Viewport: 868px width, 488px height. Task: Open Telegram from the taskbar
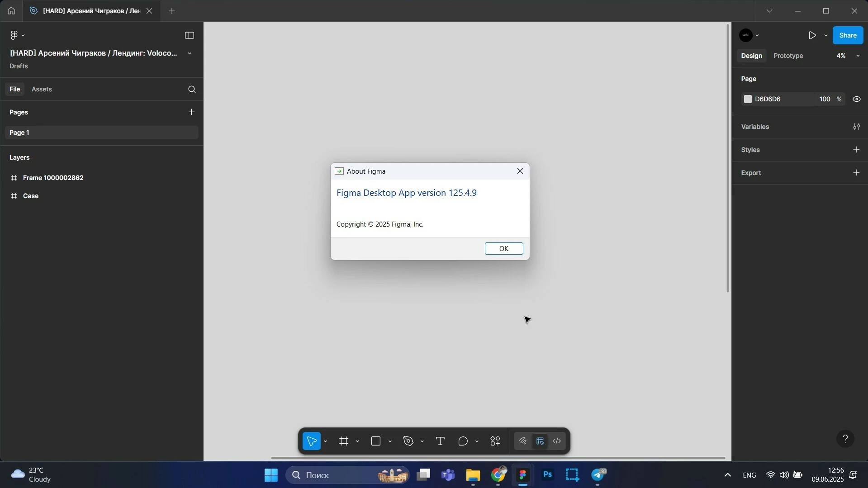598,475
